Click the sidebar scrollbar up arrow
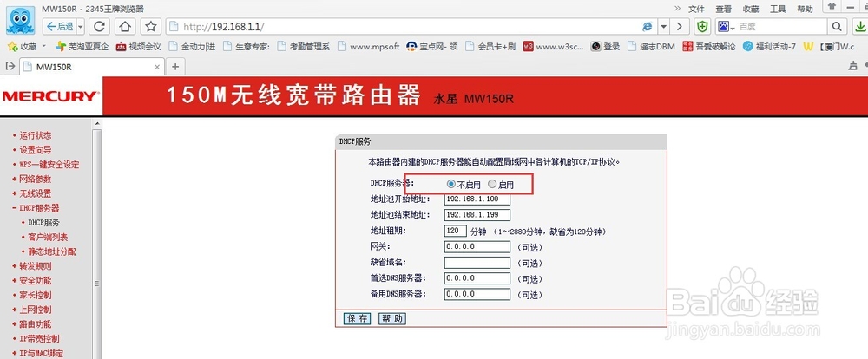 pos(97,123)
